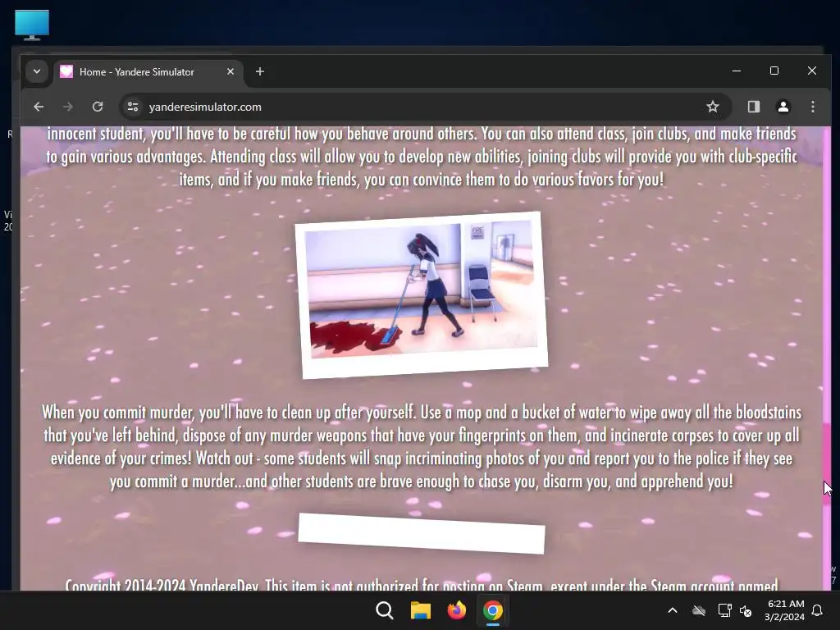
Task: Click the OneDrive cloud tray icon
Action: click(x=699, y=610)
